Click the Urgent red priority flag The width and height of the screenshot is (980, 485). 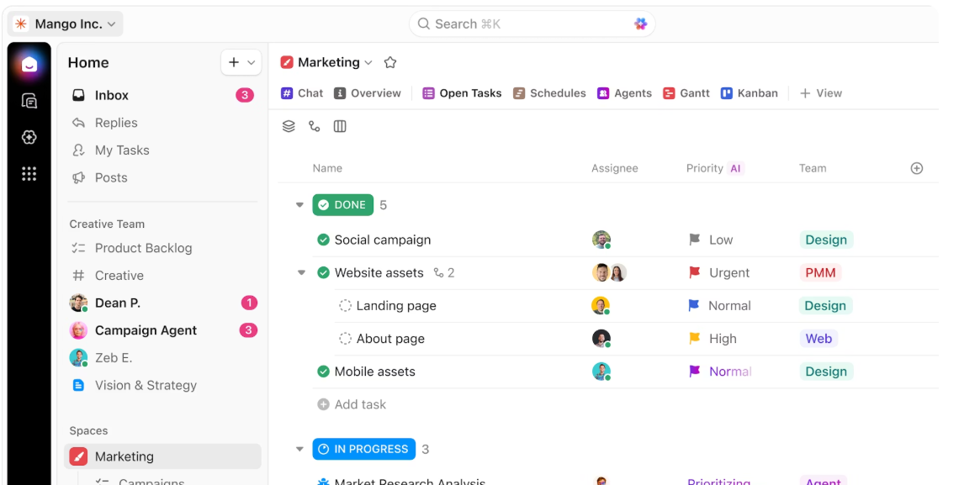694,272
